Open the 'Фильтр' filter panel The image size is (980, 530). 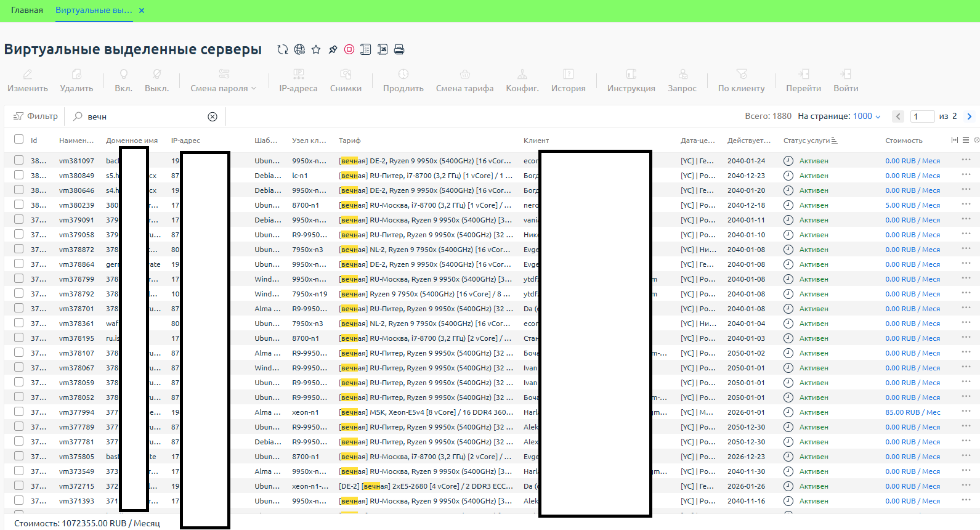pos(36,116)
